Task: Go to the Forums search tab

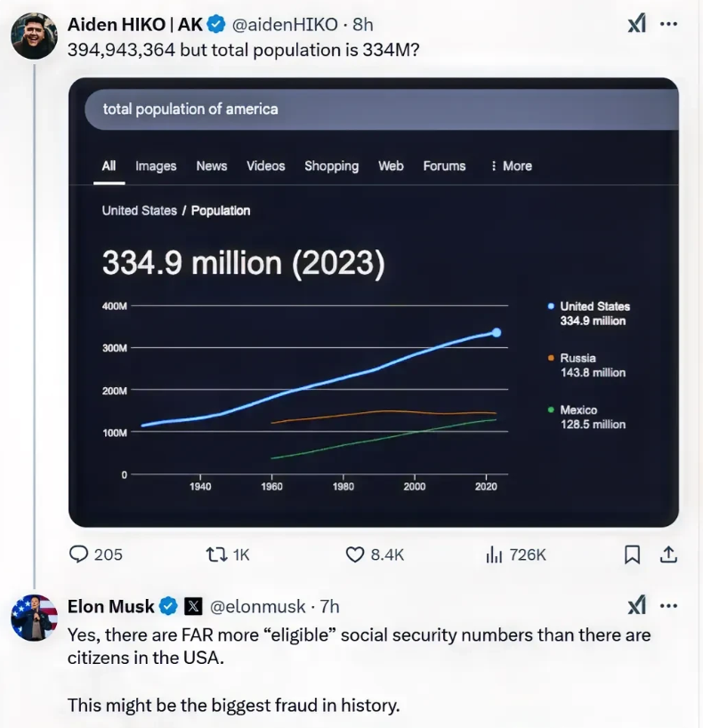Action: click(x=444, y=166)
